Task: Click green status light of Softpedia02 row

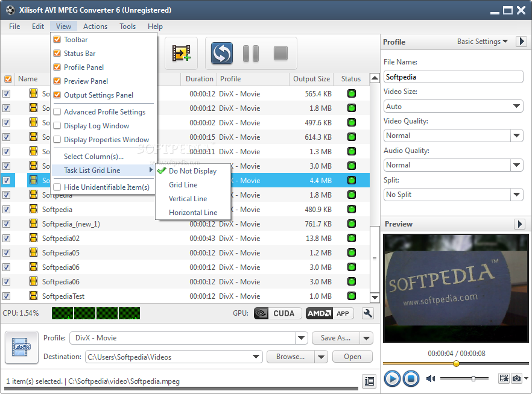Action: point(352,238)
